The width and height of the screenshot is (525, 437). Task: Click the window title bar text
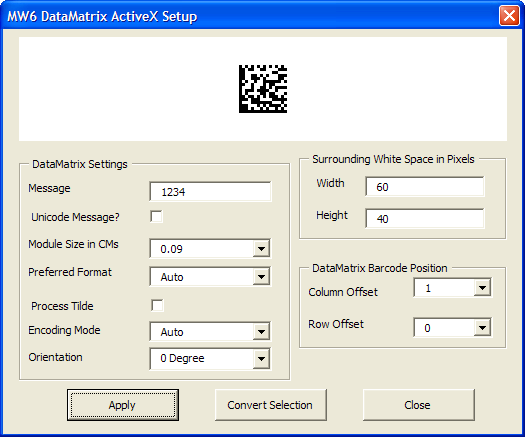[102, 16]
